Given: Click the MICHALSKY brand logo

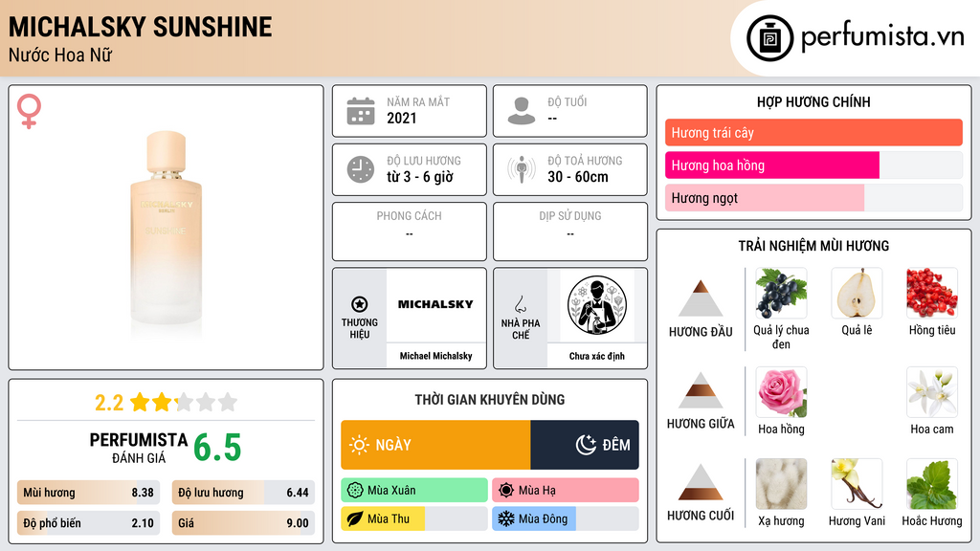Looking at the screenshot, I should [x=435, y=304].
